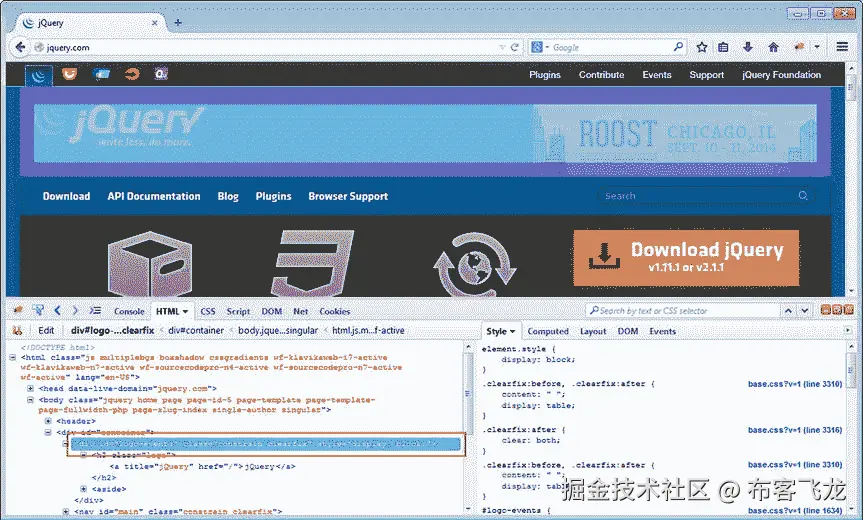Open the Support link

(x=707, y=75)
